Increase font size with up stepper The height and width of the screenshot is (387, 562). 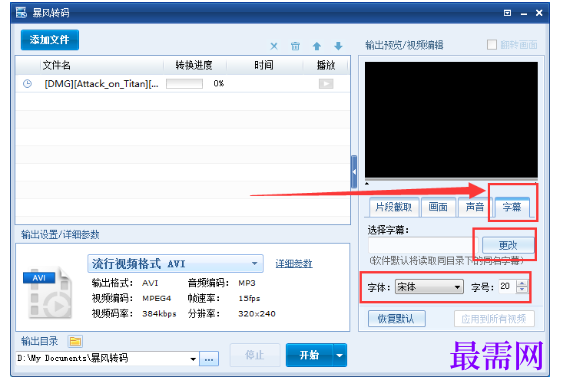[522, 283]
